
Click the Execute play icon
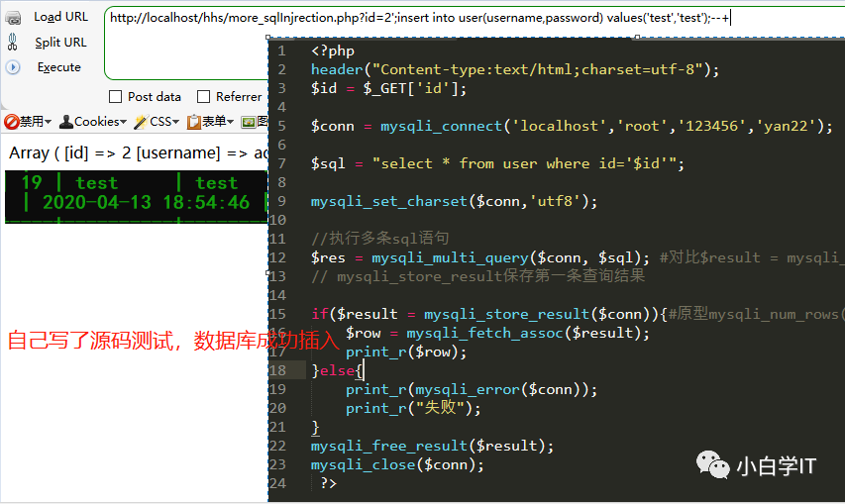point(13,67)
